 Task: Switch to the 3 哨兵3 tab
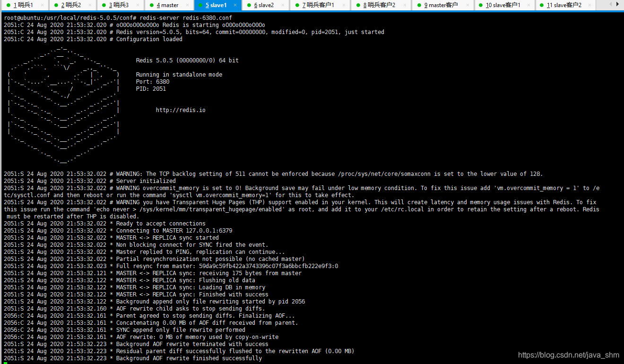[120, 5]
